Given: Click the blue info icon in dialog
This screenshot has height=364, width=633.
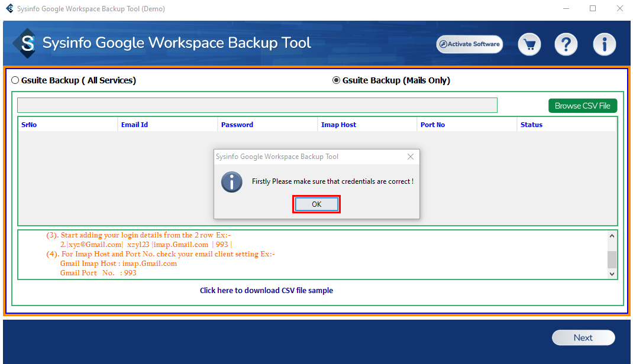Looking at the screenshot, I should (232, 181).
